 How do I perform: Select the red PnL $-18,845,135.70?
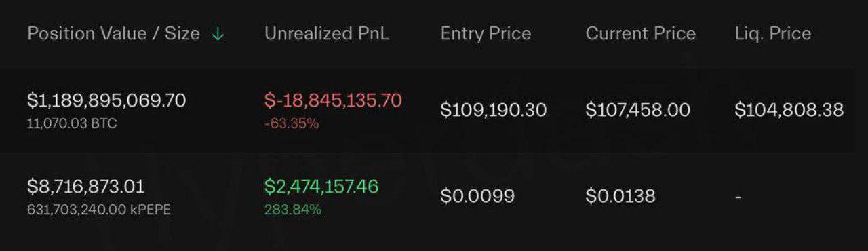point(333,100)
